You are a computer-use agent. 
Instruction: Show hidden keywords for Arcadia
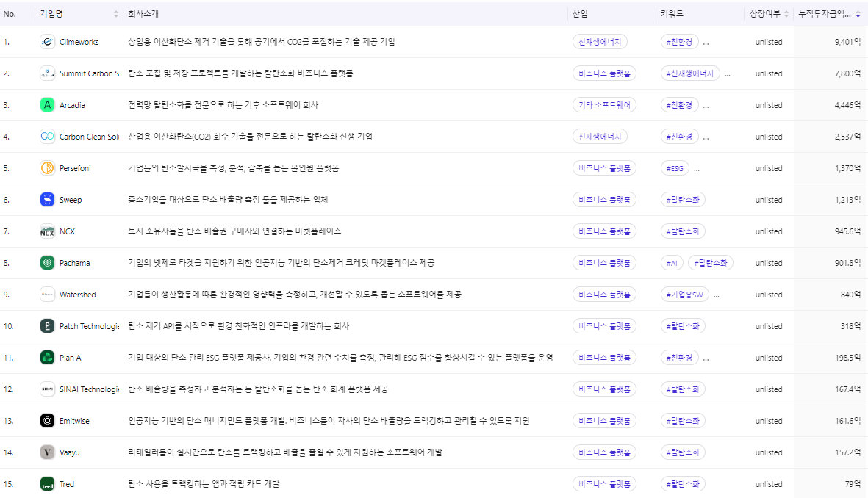coord(706,106)
